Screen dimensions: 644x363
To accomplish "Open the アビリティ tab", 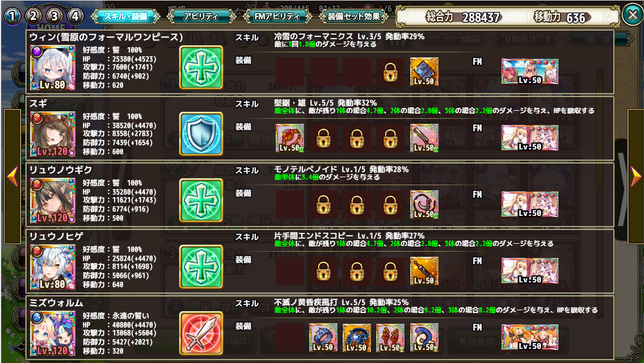I will tap(201, 16).
